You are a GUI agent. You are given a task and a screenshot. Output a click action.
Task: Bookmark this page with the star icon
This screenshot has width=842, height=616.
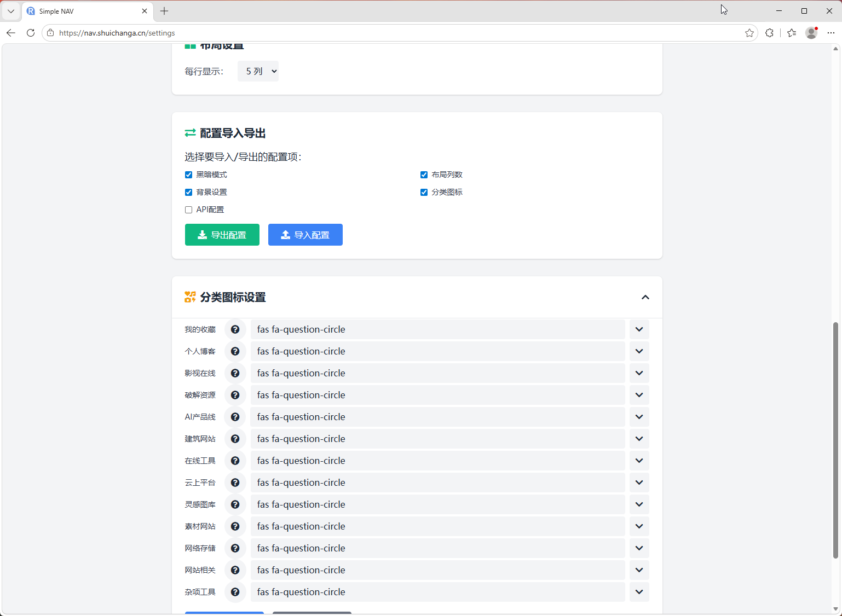(749, 33)
